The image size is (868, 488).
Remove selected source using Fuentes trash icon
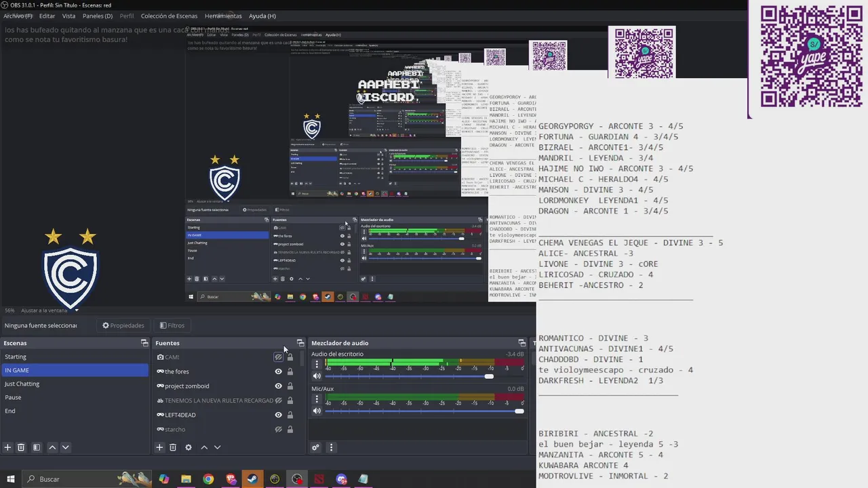(x=173, y=447)
